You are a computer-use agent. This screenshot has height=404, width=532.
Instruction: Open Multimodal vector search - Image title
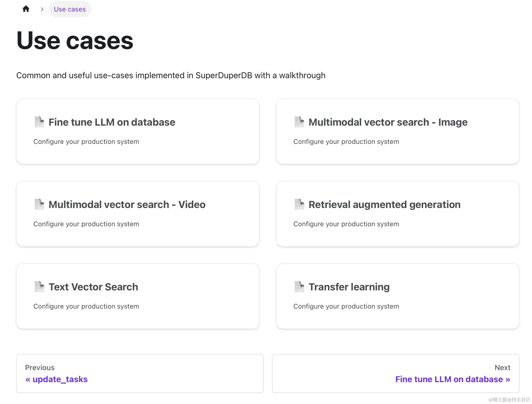click(x=388, y=122)
